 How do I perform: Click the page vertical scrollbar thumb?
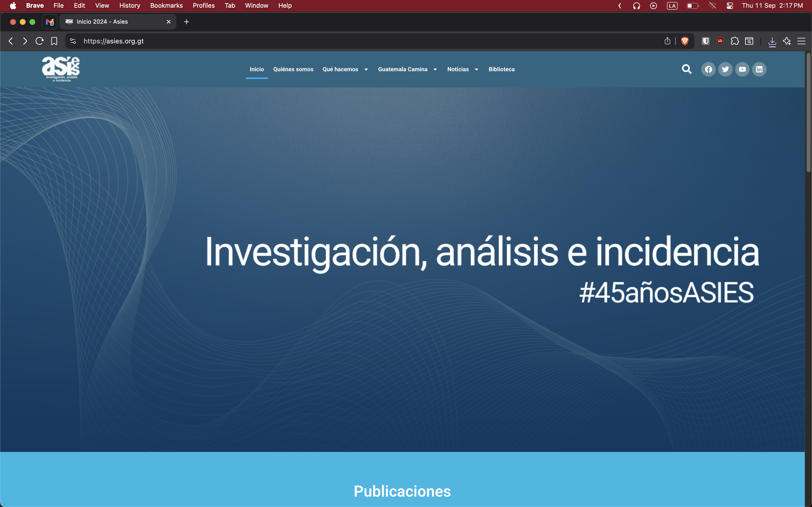click(808, 112)
